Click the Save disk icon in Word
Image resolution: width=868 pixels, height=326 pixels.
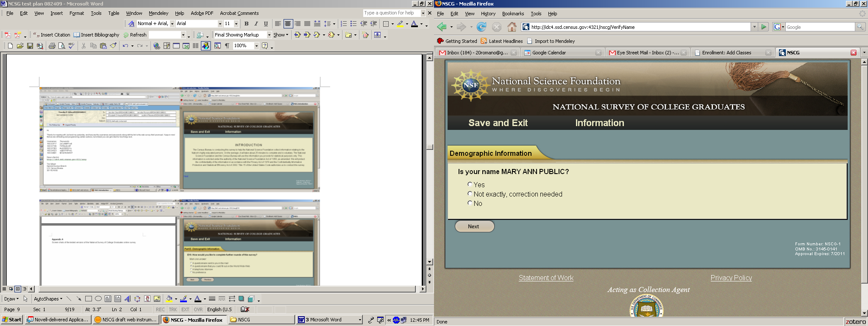(x=30, y=46)
